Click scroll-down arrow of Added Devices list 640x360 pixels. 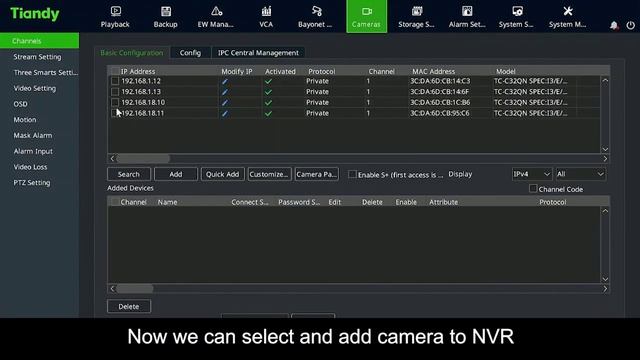[x=605, y=280]
